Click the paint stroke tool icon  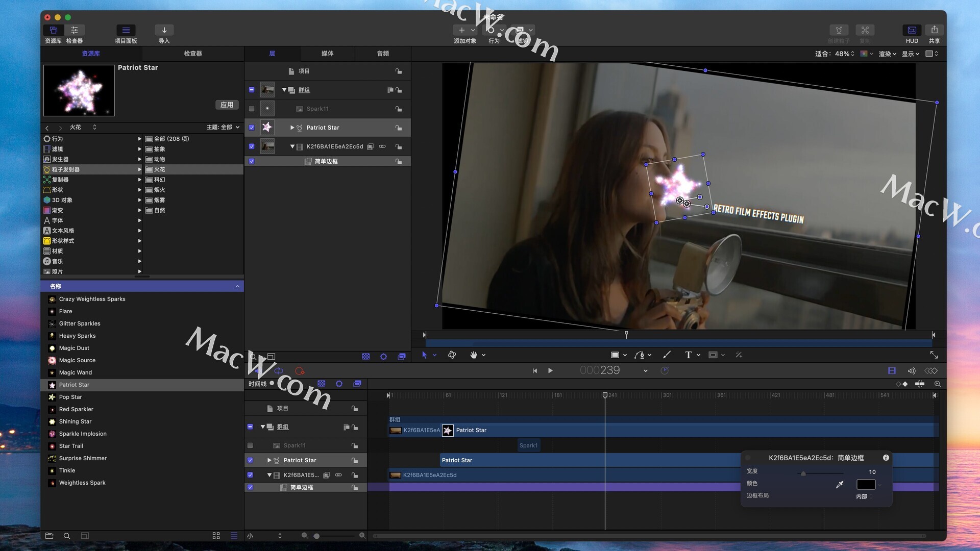point(667,355)
